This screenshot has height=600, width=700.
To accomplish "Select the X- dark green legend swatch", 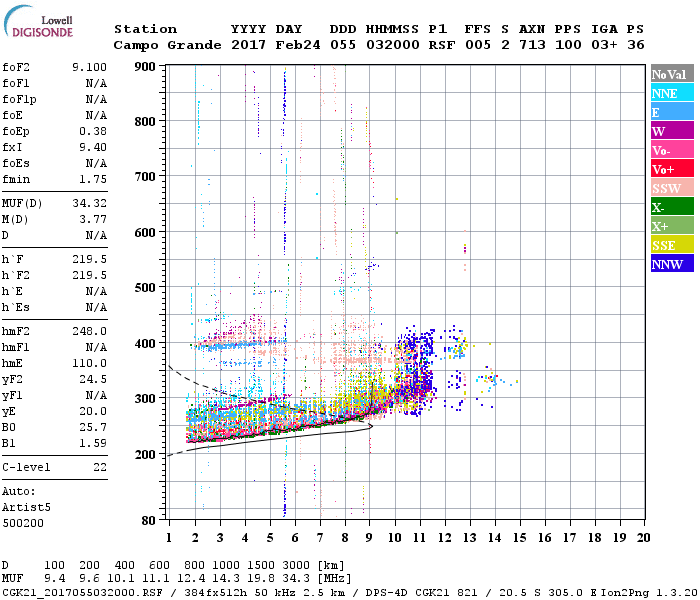I will pyautogui.click(x=672, y=207).
